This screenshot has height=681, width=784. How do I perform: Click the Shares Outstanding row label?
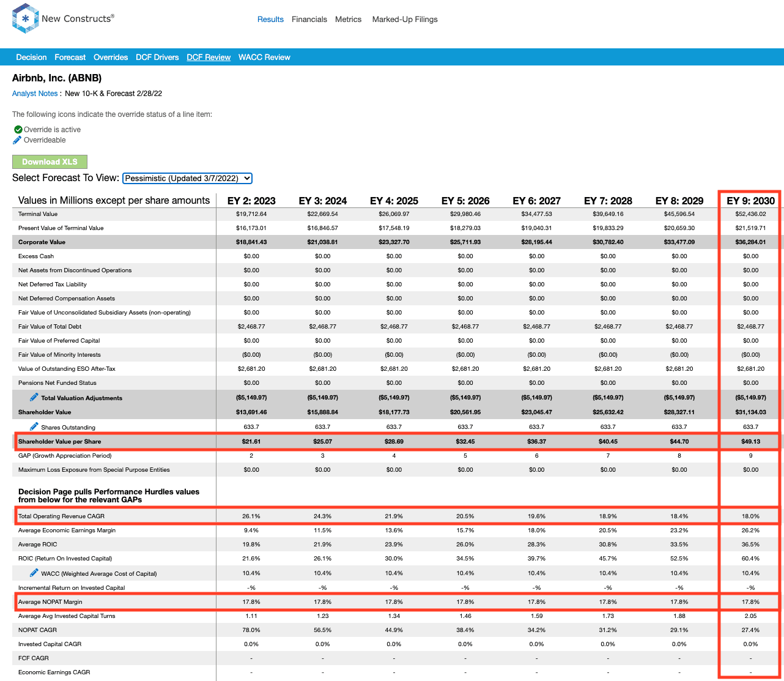click(68, 427)
